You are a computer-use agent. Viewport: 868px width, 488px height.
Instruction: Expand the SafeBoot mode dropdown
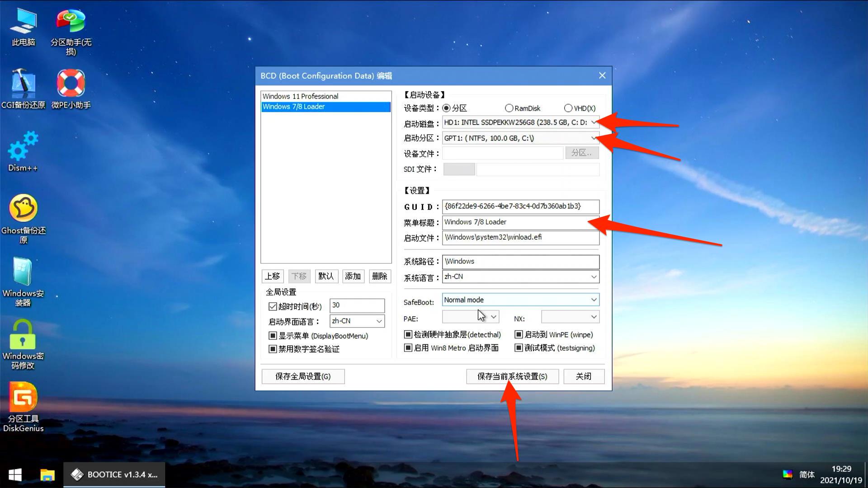594,300
